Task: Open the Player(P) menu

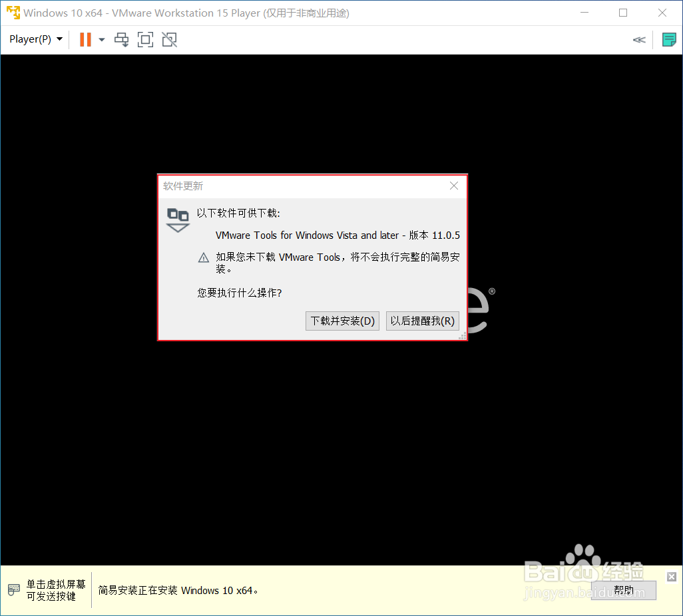Action: point(36,39)
